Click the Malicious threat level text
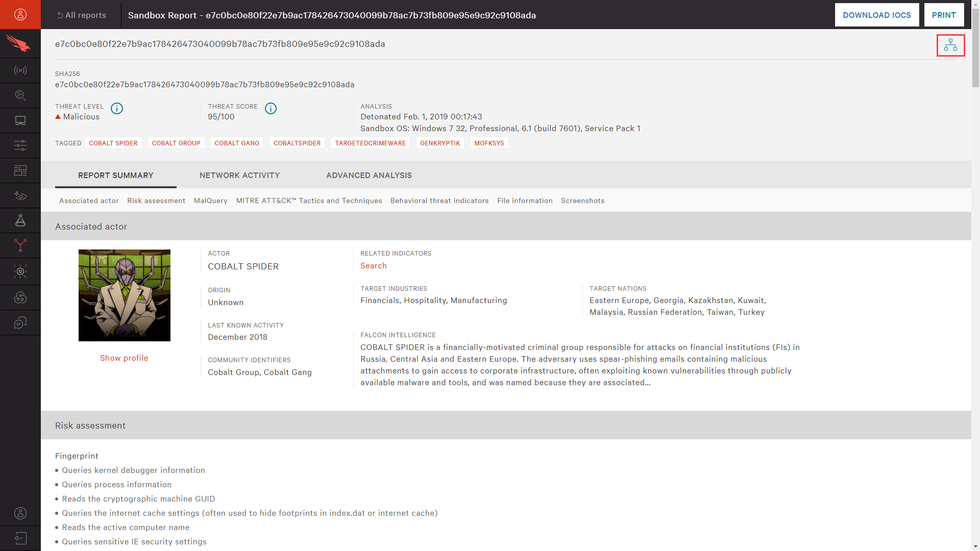The image size is (980, 551). (x=81, y=117)
